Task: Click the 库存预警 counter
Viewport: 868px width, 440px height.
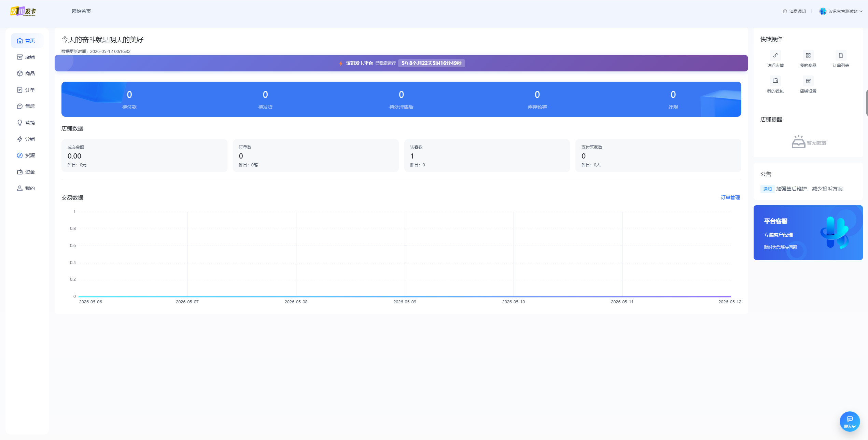Action: tap(537, 99)
